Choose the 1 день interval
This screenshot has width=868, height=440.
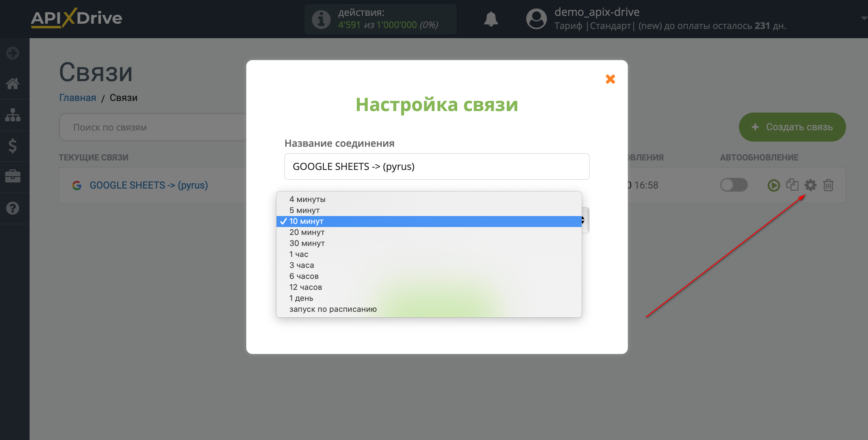click(x=429, y=298)
